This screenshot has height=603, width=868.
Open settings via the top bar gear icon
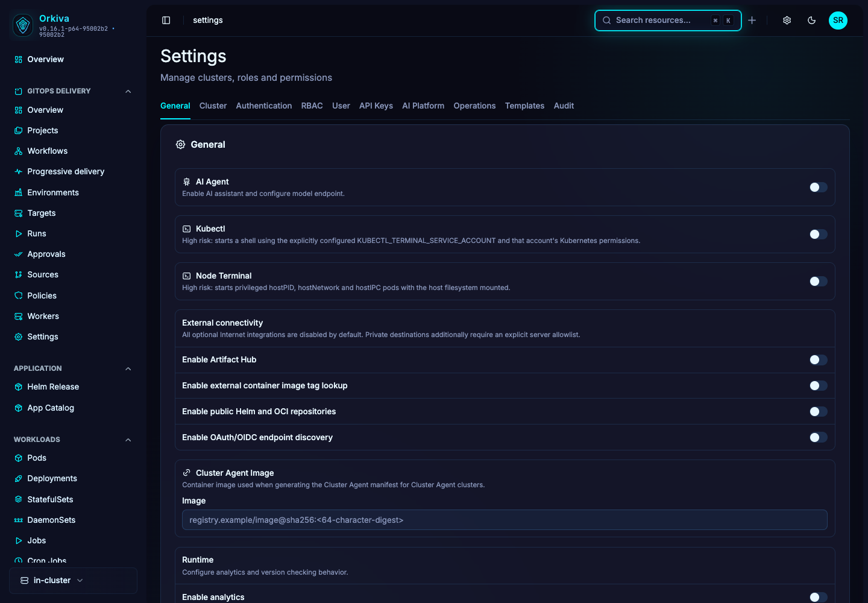787,21
